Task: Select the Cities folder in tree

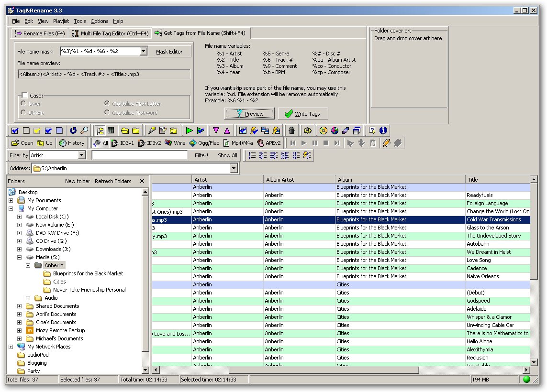Action: (x=59, y=282)
